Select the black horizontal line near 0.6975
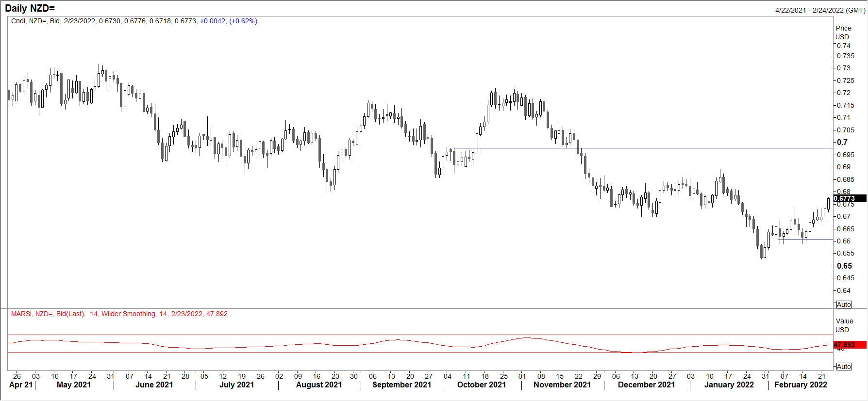 pyautogui.click(x=643, y=148)
